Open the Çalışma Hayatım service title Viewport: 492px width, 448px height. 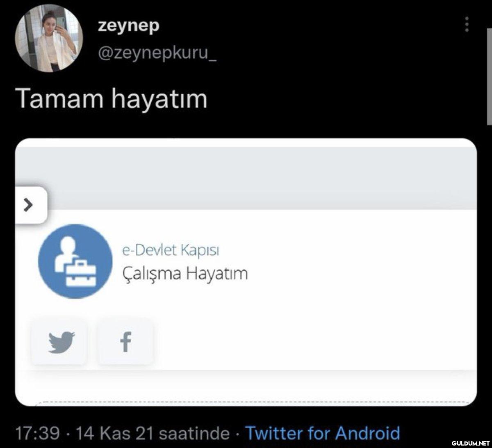click(x=185, y=273)
